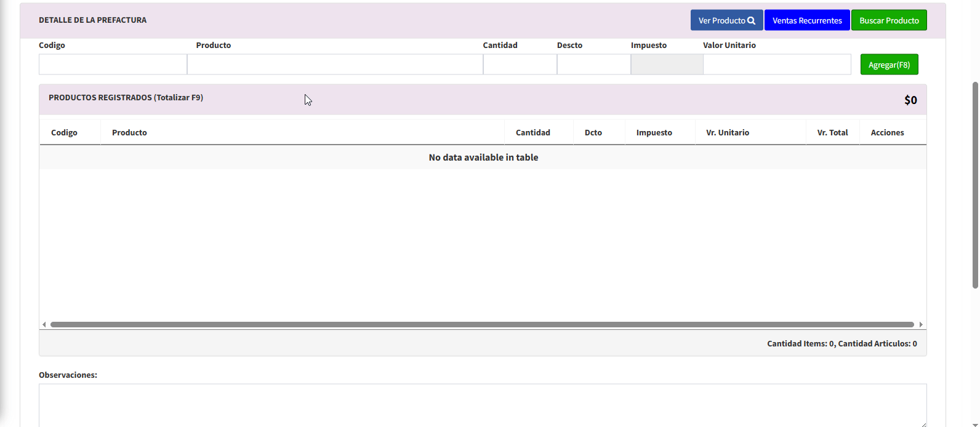Open Ventas Recurrentes
Viewport: 980px width, 427px height.
(x=806, y=20)
